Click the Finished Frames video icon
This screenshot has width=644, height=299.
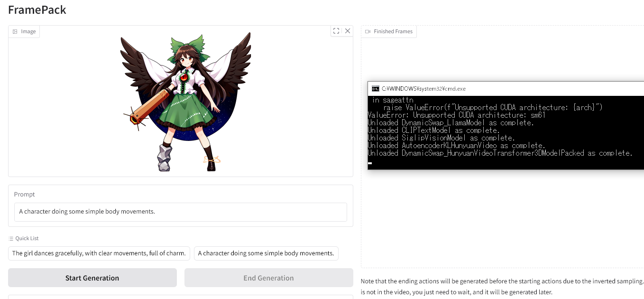(368, 31)
